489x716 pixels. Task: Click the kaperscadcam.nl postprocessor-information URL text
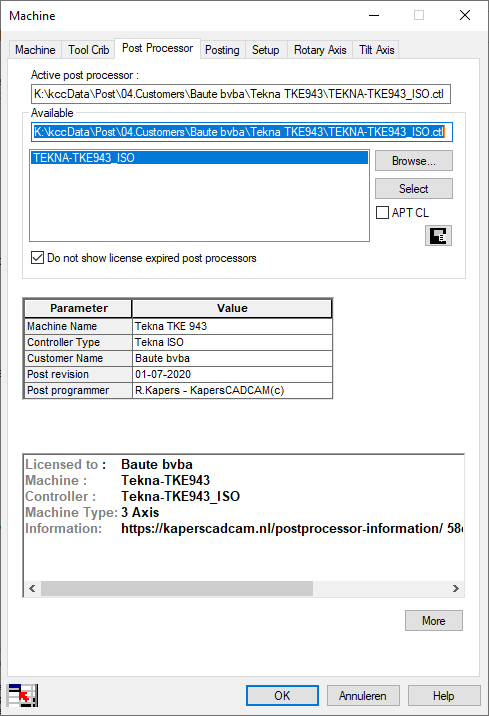coord(282,528)
